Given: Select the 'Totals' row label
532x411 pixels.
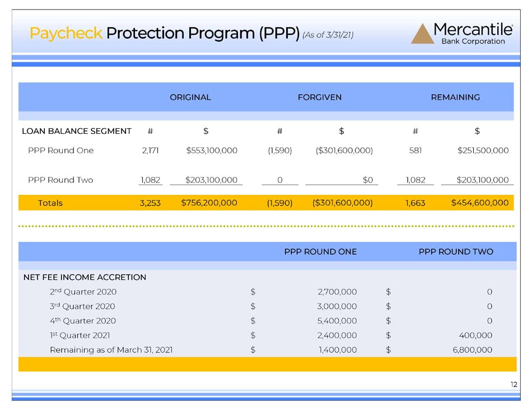Looking at the screenshot, I should click(50, 203).
